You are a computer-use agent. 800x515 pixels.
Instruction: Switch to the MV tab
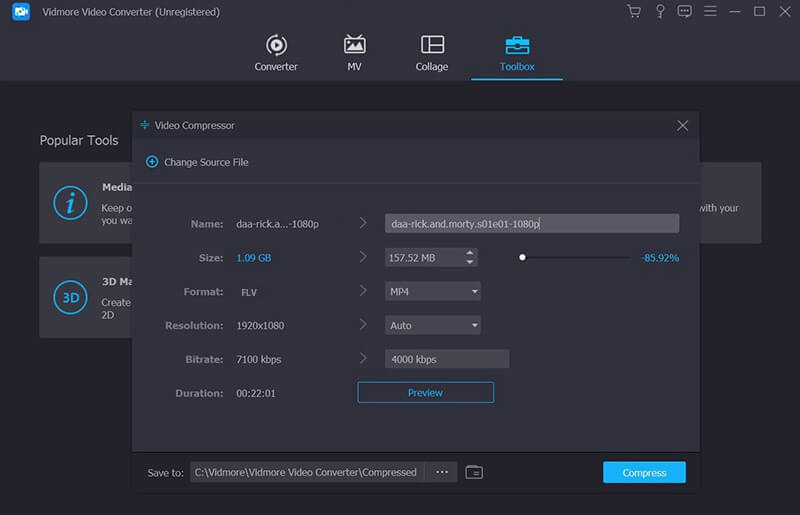[x=354, y=53]
